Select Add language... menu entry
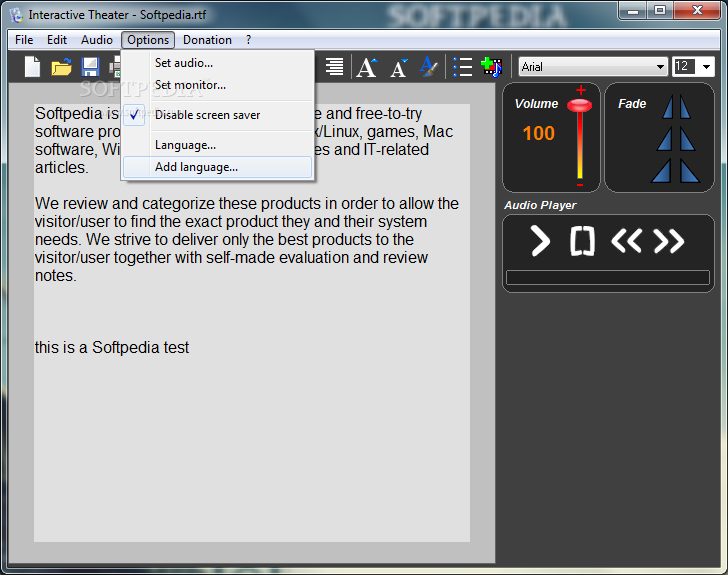The width and height of the screenshot is (728, 575). point(217,167)
